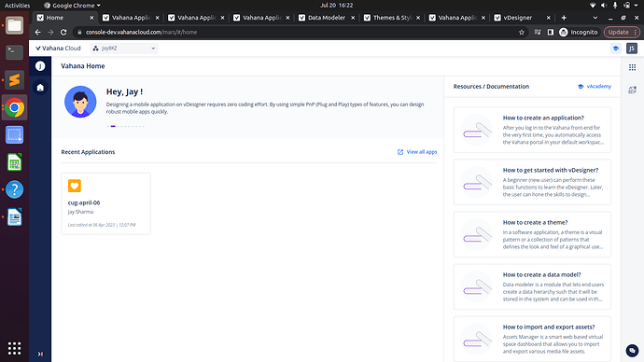The width and height of the screenshot is (644, 362).
Task: Show applications grid in dock
Action: pyautogui.click(x=14, y=348)
